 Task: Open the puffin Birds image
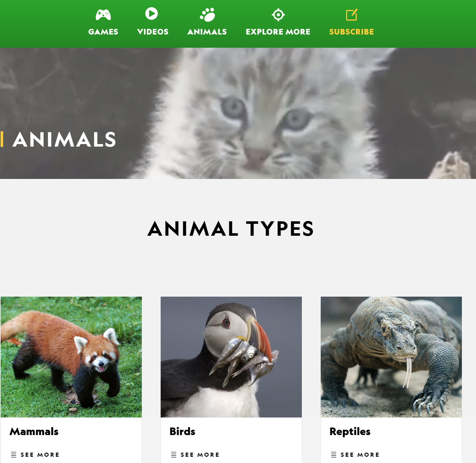[231, 357]
